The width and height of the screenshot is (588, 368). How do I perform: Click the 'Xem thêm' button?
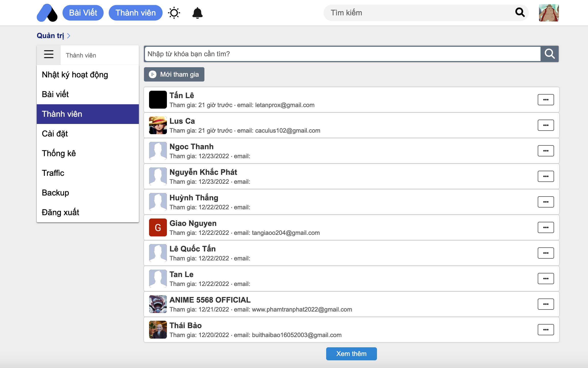point(351,353)
